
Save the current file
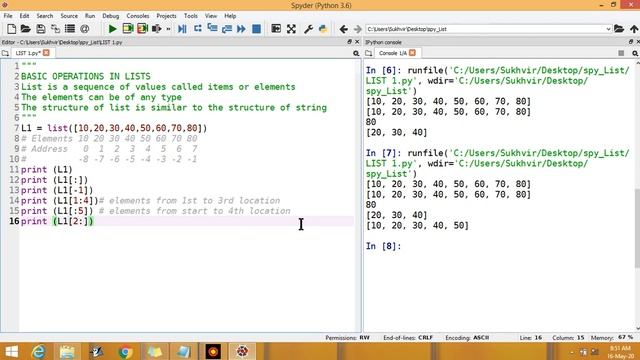[40, 29]
